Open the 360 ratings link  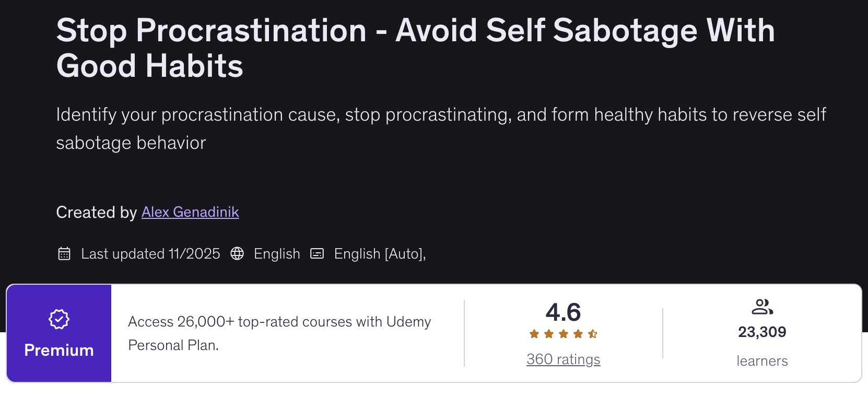click(563, 359)
